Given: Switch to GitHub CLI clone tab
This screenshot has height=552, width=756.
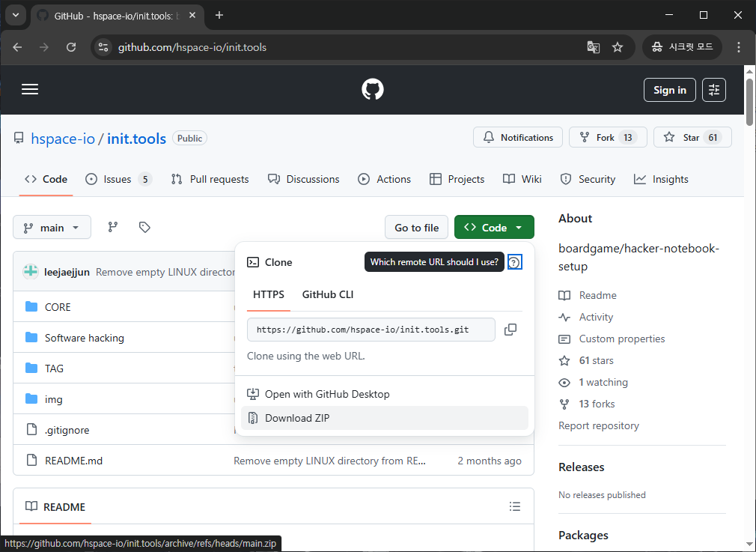Looking at the screenshot, I should coord(327,294).
